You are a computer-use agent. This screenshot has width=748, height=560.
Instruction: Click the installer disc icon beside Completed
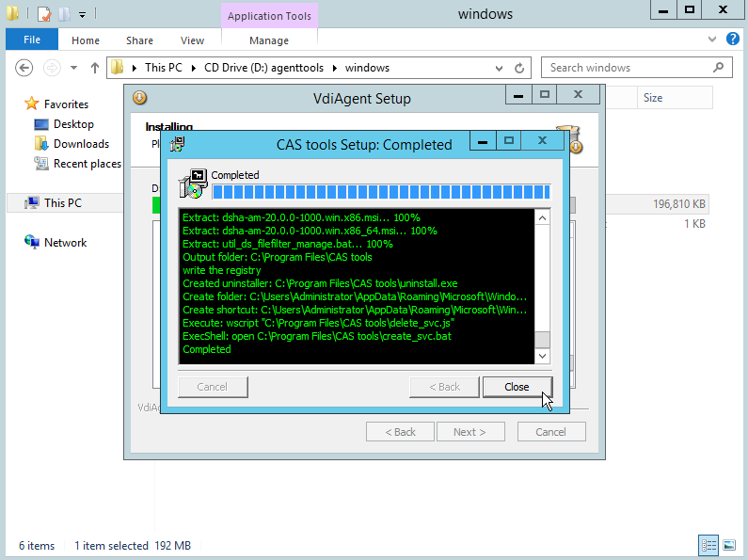(192, 184)
